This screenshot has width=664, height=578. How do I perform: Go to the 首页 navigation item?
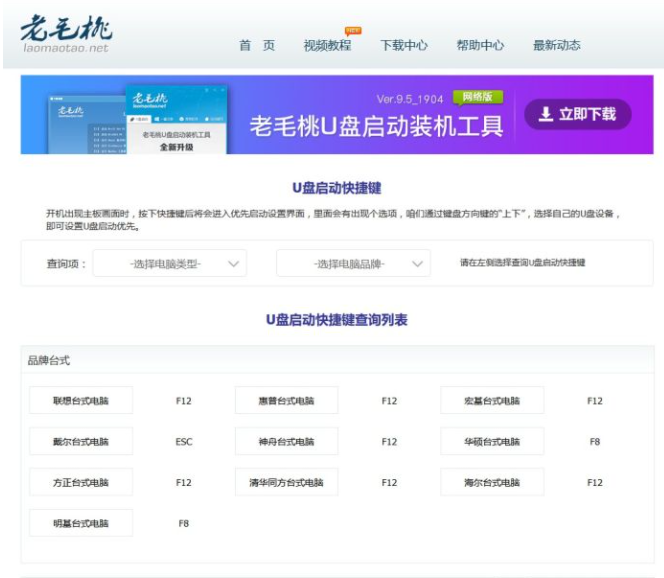pyautogui.click(x=257, y=45)
